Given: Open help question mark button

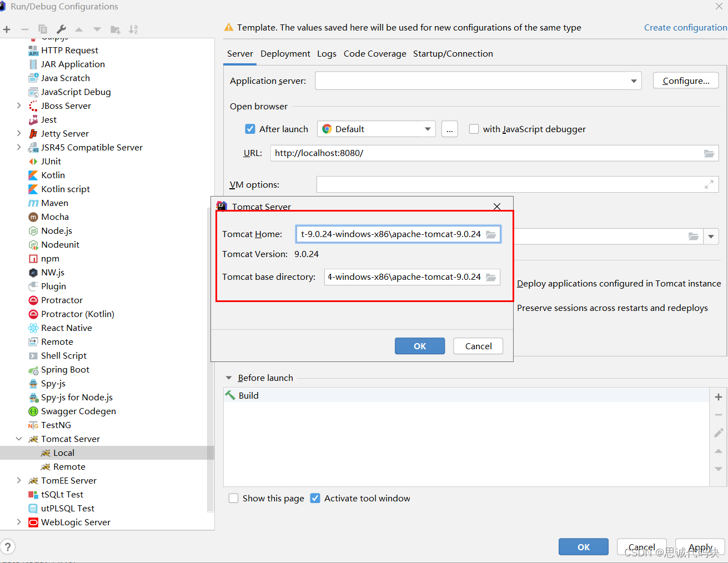Looking at the screenshot, I should coord(8,547).
